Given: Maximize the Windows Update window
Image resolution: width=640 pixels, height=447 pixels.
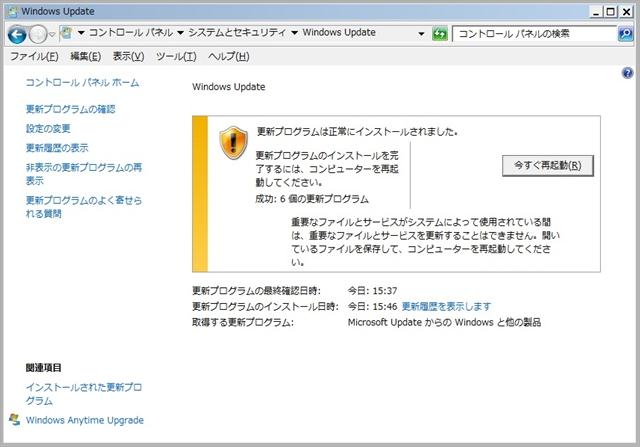Looking at the screenshot, I should (x=611, y=12).
